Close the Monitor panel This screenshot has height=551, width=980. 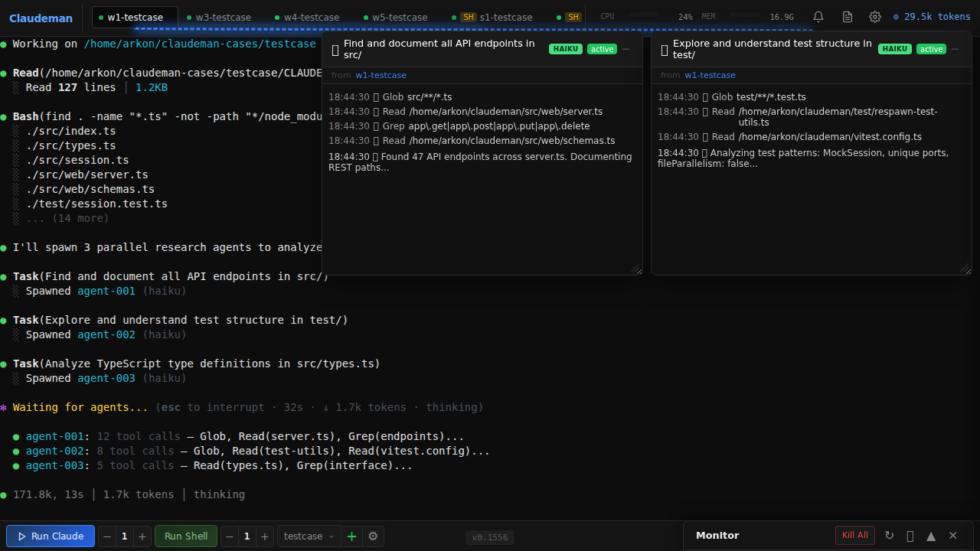point(953,536)
